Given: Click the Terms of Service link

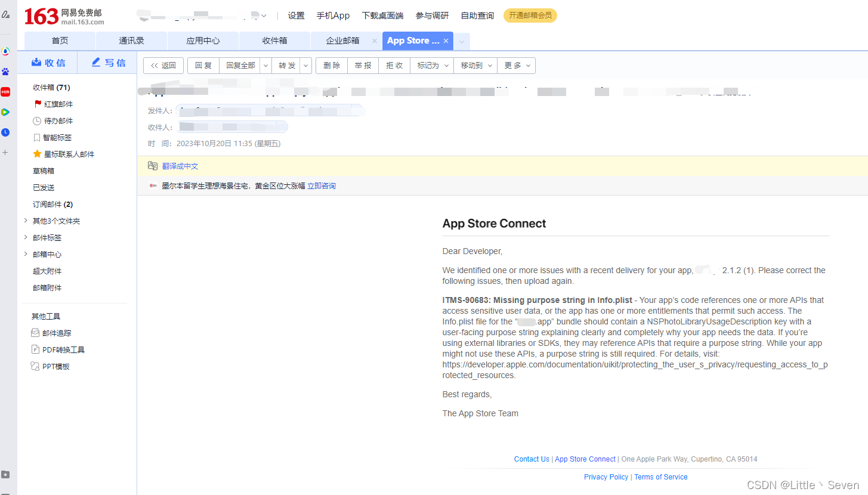Looking at the screenshot, I should click(x=661, y=477).
